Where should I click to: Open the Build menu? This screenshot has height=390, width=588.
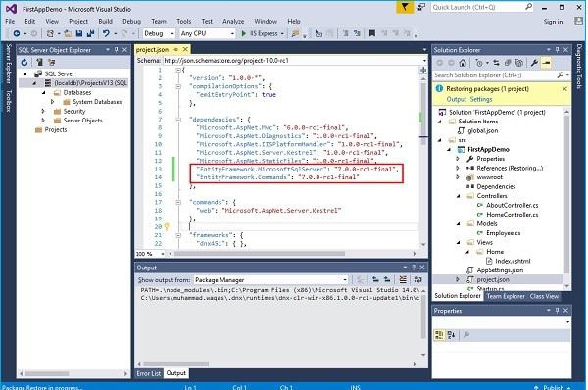tap(105, 22)
